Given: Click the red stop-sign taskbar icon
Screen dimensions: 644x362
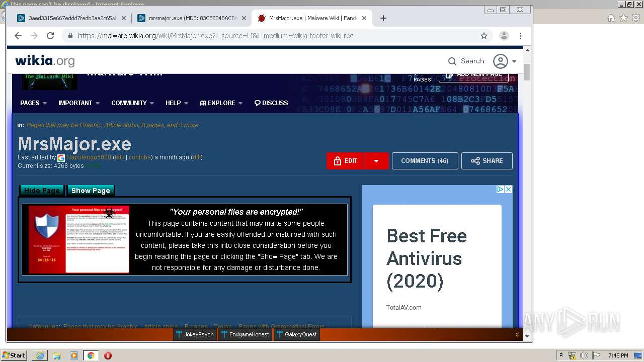Looking at the screenshot, I should tap(108, 355).
